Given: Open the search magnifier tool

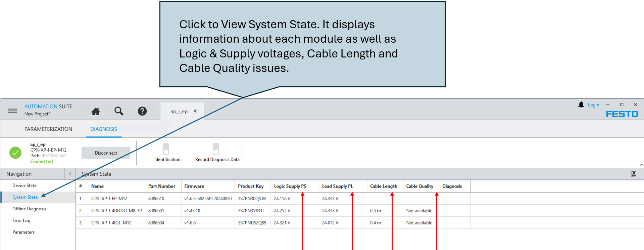Looking at the screenshot, I should [x=119, y=111].
